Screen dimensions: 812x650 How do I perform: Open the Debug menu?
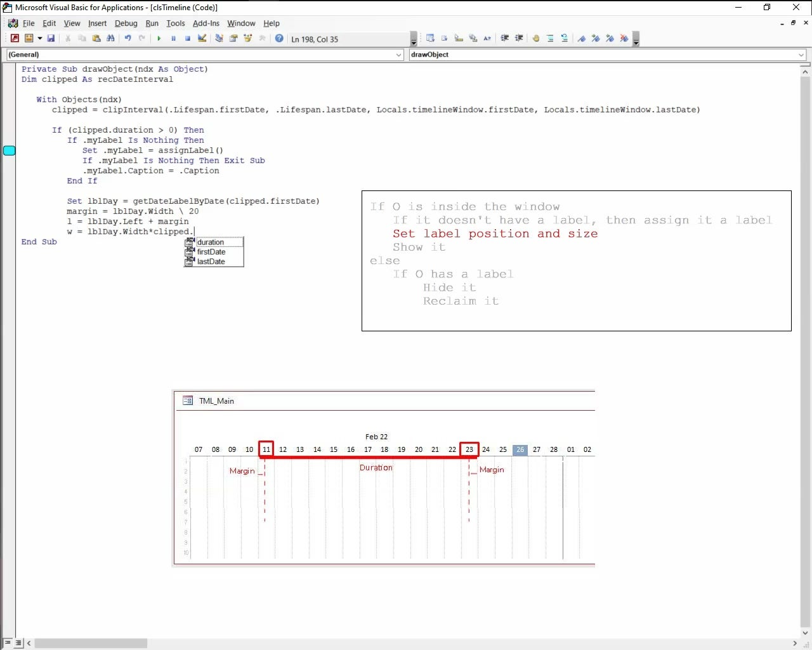126,23
